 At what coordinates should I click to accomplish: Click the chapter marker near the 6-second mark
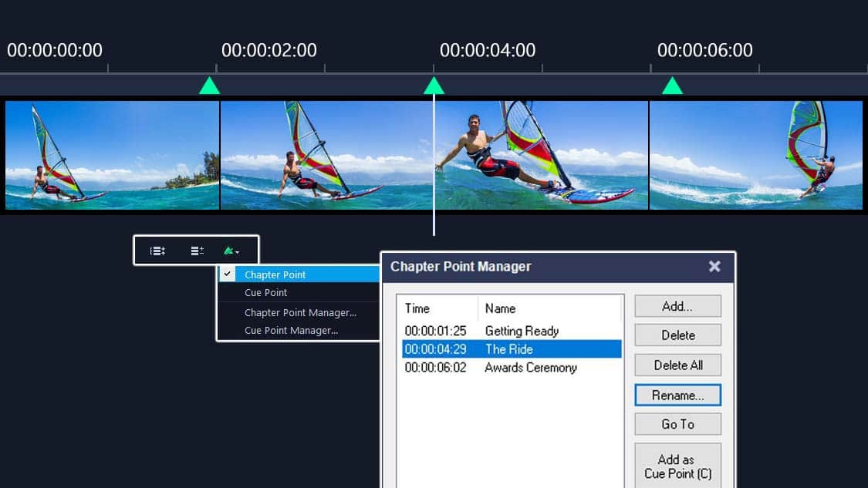click(671, 86)
